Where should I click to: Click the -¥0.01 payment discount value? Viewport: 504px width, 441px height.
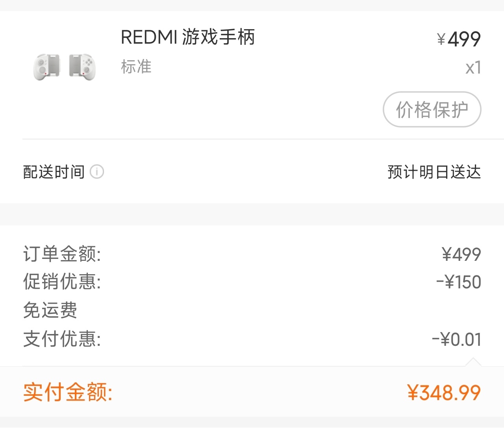pos(457,339)
